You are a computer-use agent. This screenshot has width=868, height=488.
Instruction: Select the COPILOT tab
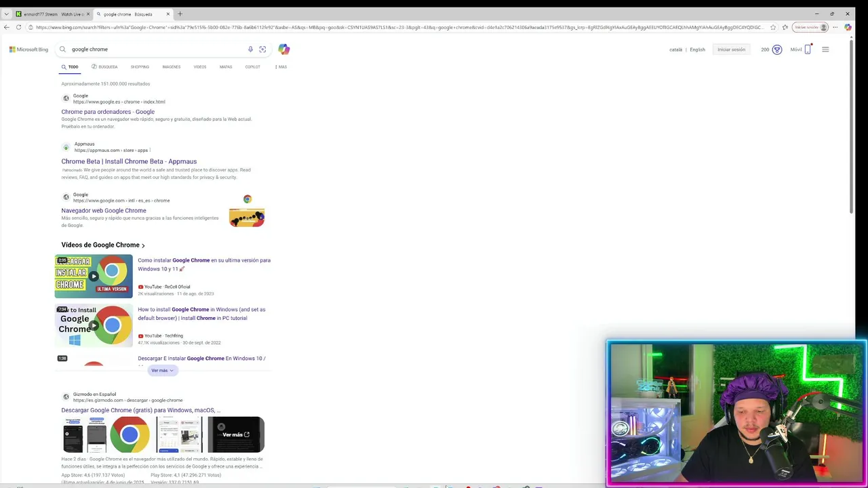[x=252, y=67]
